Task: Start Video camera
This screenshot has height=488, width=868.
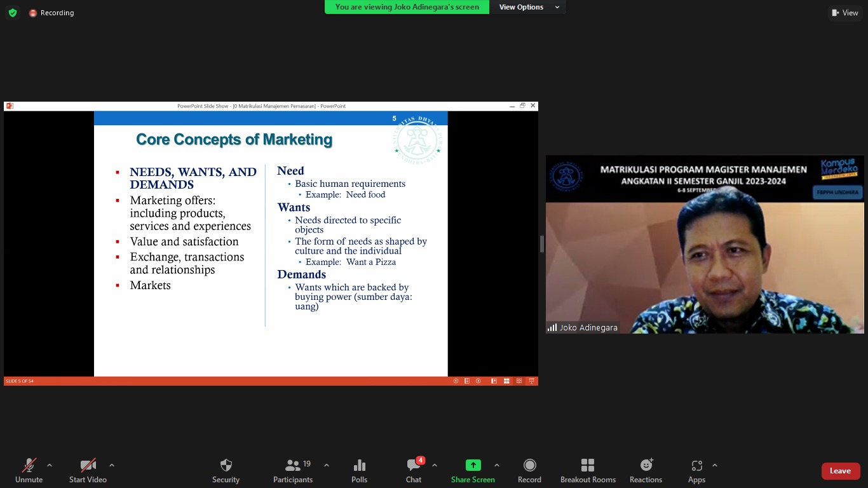Action: point(88,471)
